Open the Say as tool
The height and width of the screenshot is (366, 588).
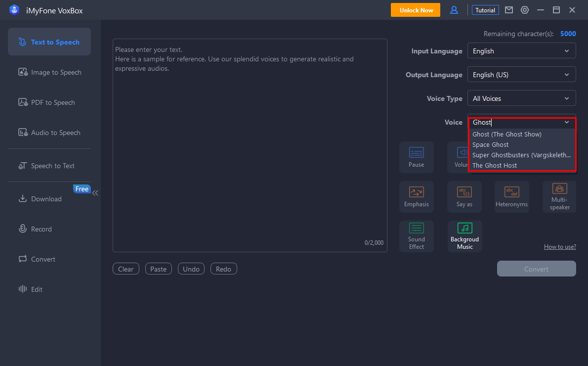point(464,197)
